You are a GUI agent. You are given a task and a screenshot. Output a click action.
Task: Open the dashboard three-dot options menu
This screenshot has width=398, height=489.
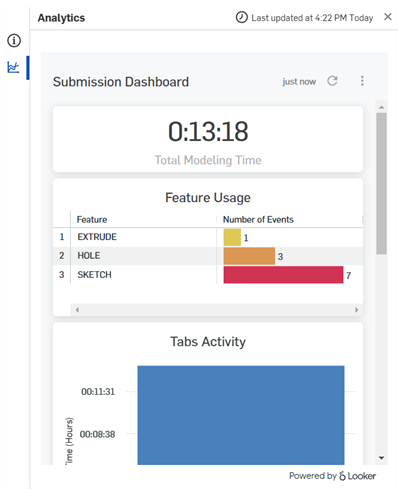click(x=362, y=81)
